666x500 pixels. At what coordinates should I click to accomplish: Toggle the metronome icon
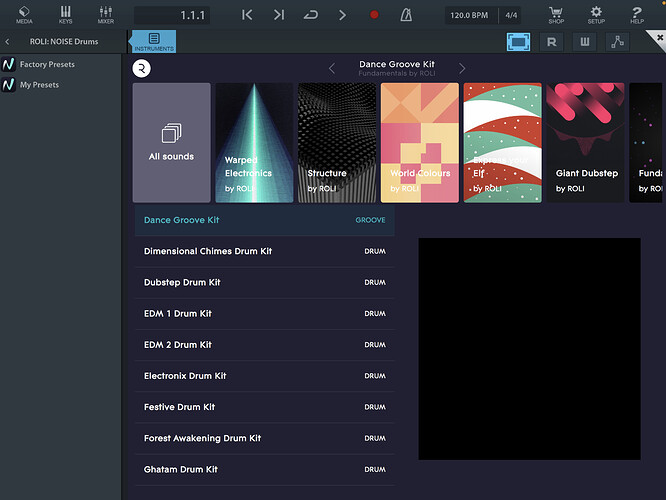click(406, 15)
